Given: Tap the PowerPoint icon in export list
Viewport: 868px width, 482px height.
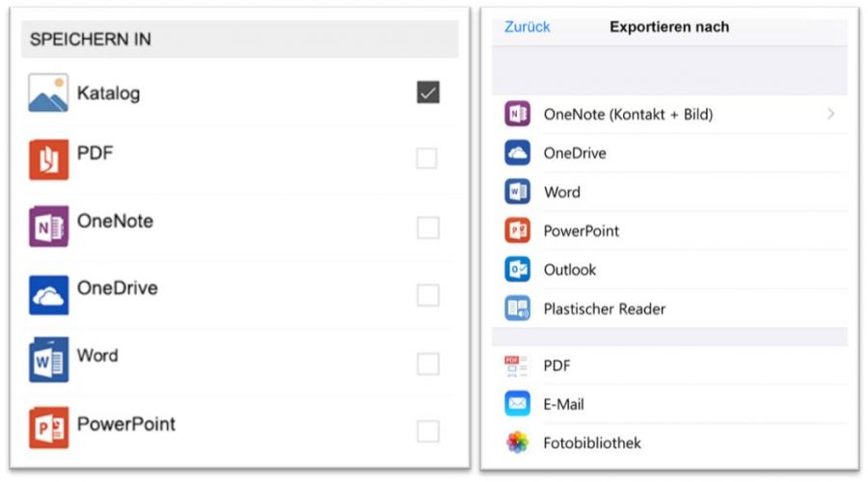Looking at the screenshot, I should 517,230.
